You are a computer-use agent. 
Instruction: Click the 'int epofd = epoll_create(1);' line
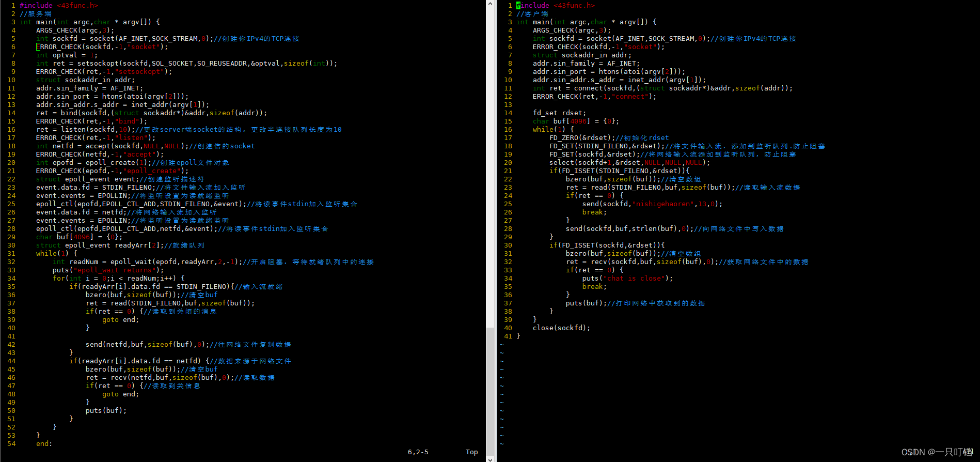tap(133, 162)
